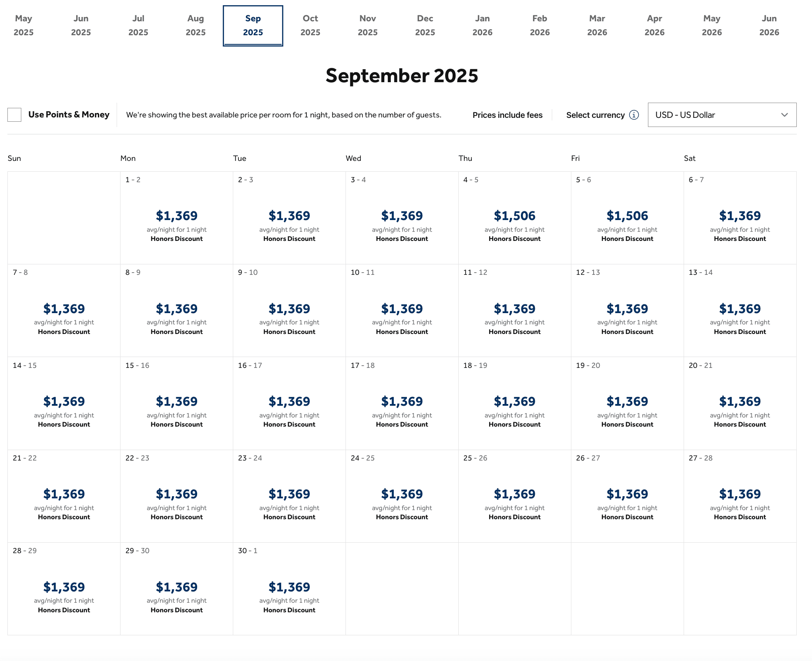Switch to the Oct 2025 month tab
The width and height of the screenshot is (812, 661).
(310, 25)
